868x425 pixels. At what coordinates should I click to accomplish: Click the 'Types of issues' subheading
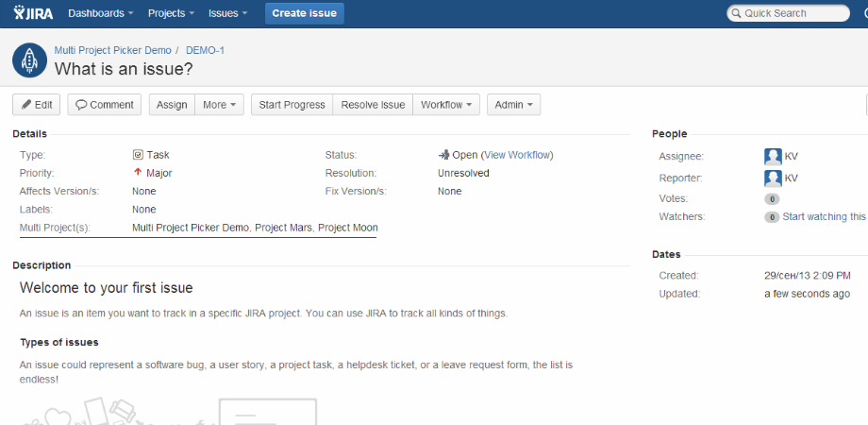click(59, 343)
